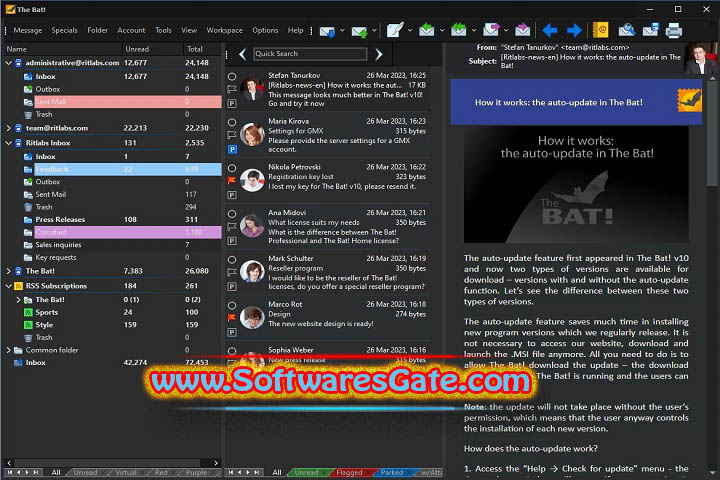Click the sender photo in preview header

[x=701, y=58]
